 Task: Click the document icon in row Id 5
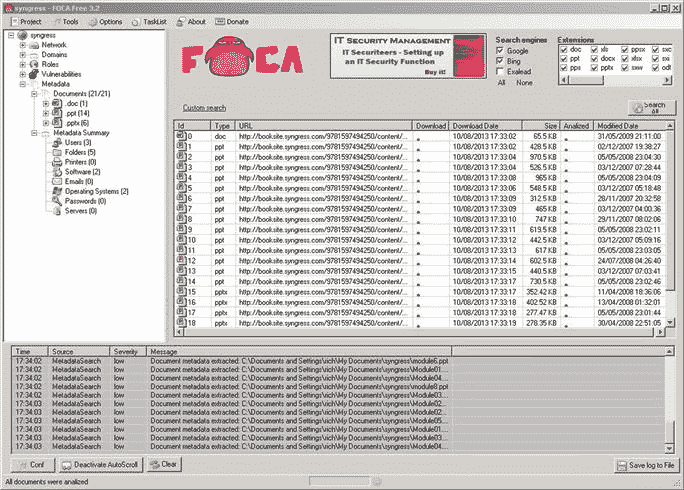coord(181,188)
